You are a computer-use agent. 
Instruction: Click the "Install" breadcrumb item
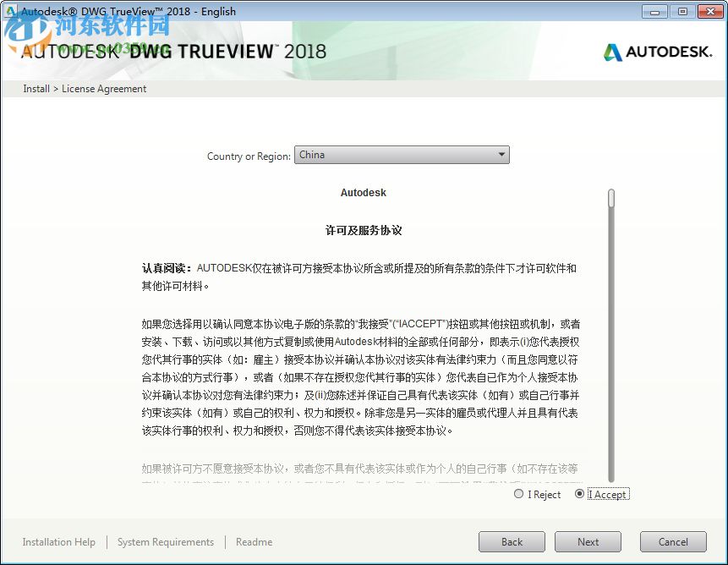[x=36, y=88]
